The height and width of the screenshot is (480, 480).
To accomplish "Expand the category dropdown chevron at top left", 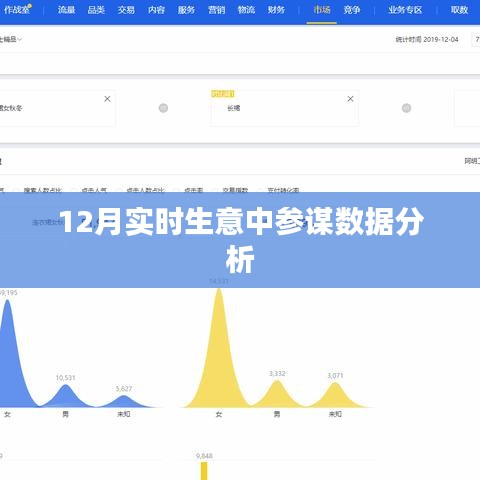I will pyautogui.click(x=20, y=39).
